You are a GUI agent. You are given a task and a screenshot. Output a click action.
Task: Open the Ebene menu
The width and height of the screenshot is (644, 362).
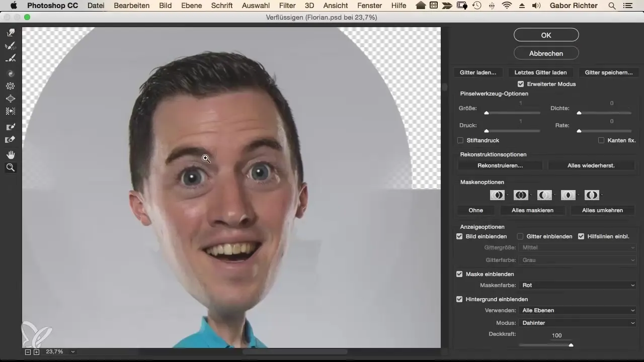(x=192, y=6)
